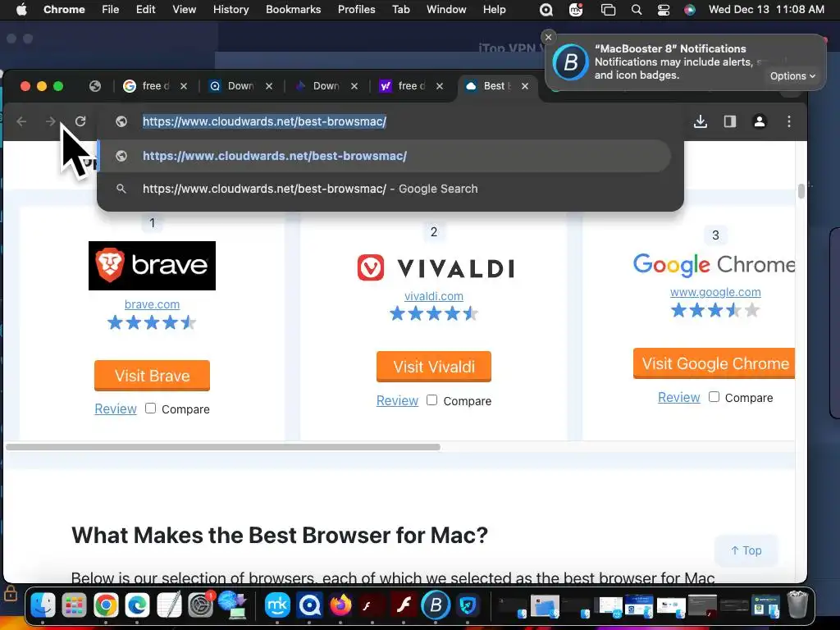Open the Brave Review link

point(116,409)
